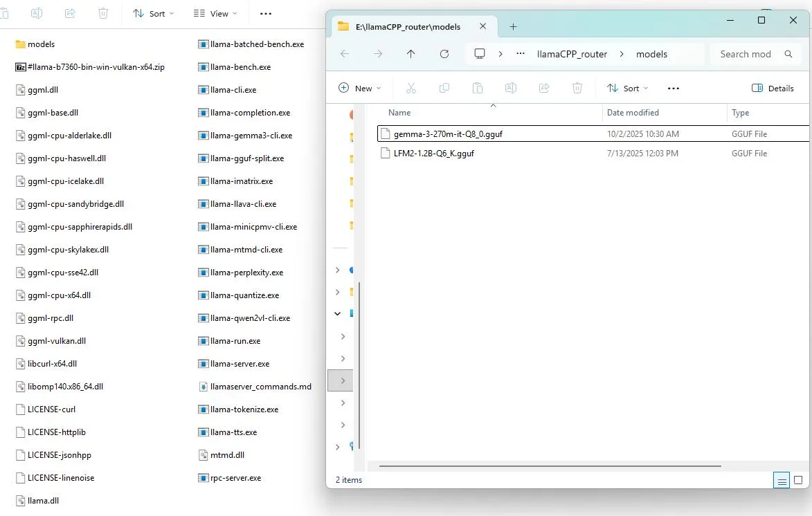This screenshot has width=812, height=516.
Task: Add a new tab with the plus button
Action: pos(513,26)
